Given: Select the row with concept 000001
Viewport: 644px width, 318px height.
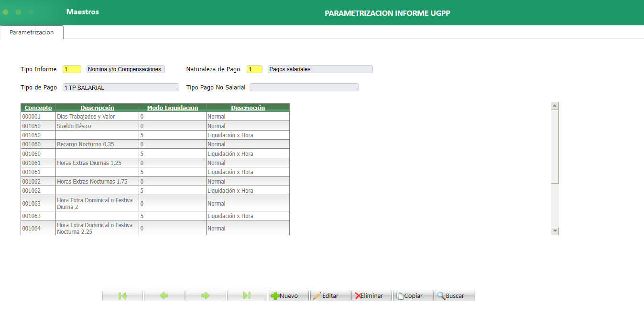Looking at the screenshot, I should click(155, 117).
